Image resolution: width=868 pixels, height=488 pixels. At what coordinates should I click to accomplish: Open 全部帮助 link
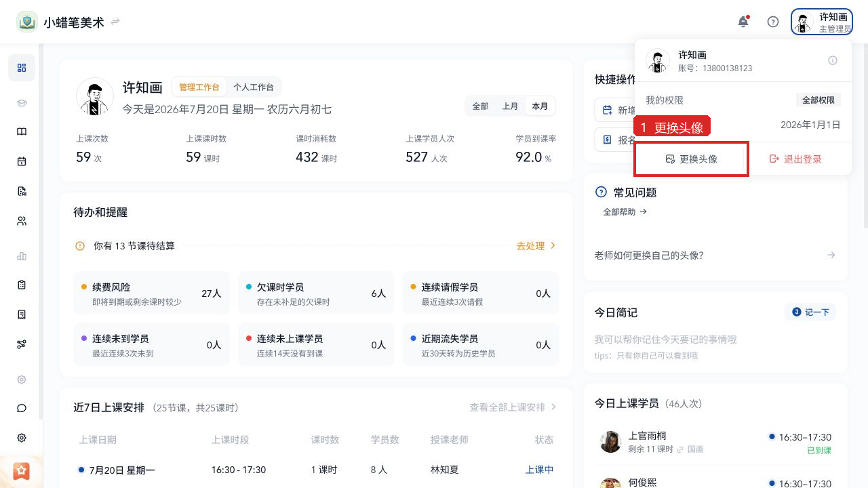coord(625,211)
